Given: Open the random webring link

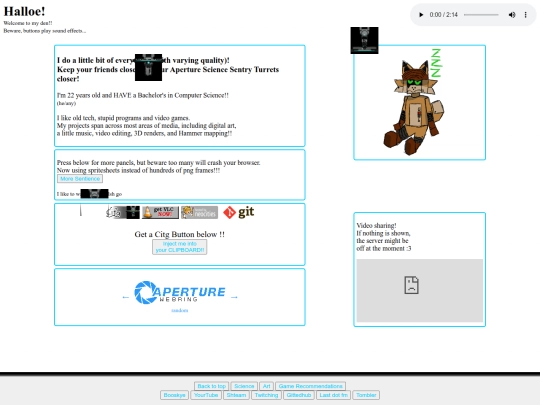Looking at the screenshot, I should tap(180, 310).
